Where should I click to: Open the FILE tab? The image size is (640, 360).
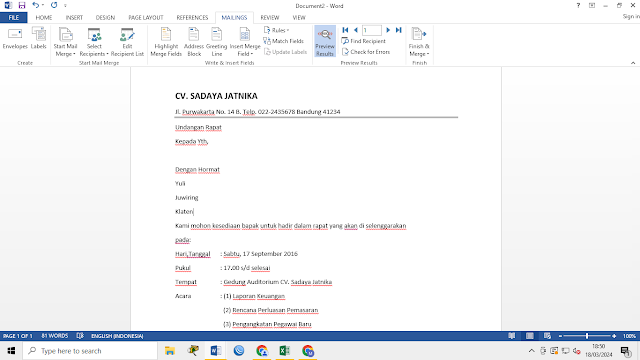pos(14,18)
